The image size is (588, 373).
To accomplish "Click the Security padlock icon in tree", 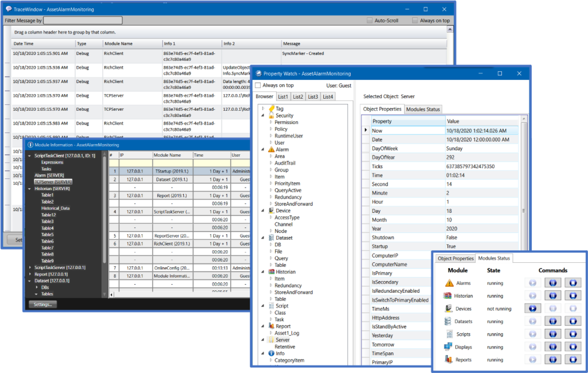I will [271, 115].
